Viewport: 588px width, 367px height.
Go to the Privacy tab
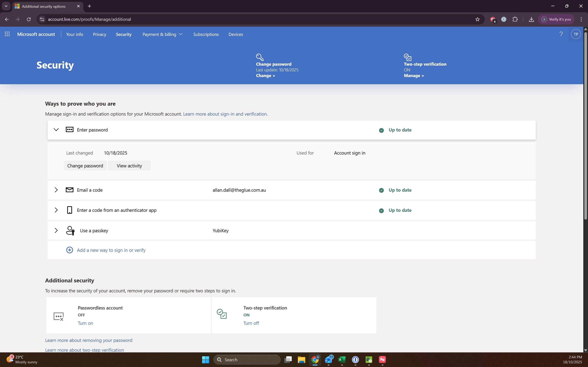[99, 34]
